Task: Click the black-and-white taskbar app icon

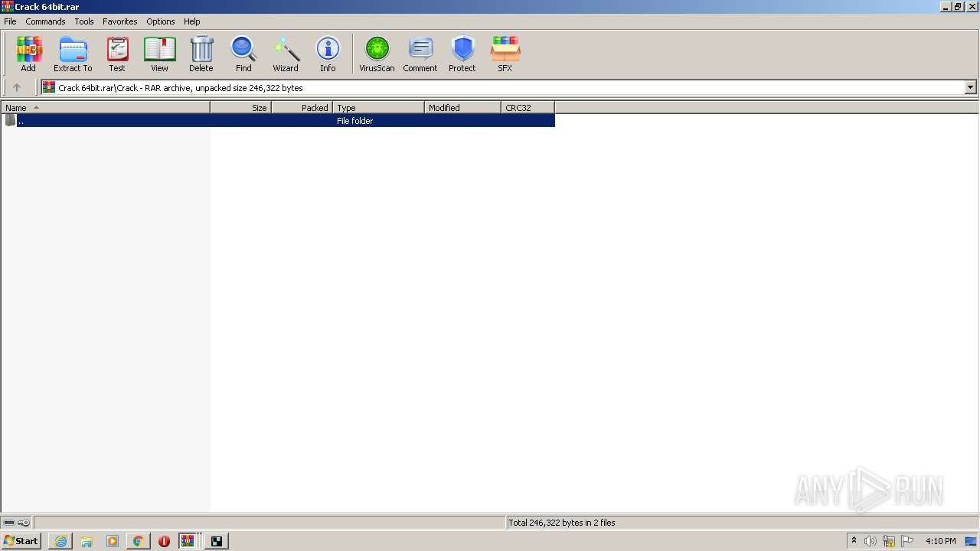Action: coord(217,541)
